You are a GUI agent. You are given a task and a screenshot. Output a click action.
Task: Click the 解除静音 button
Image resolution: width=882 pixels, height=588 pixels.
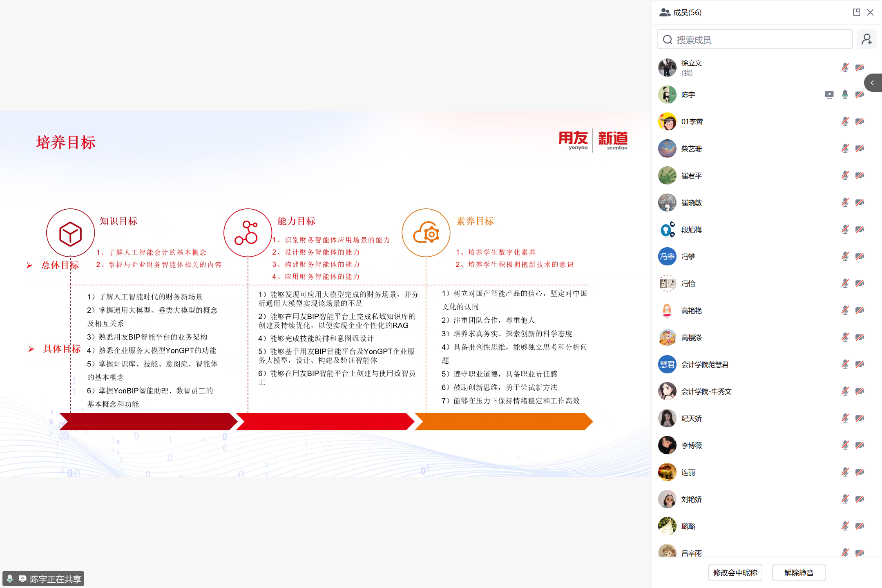(x=799, y=572)
